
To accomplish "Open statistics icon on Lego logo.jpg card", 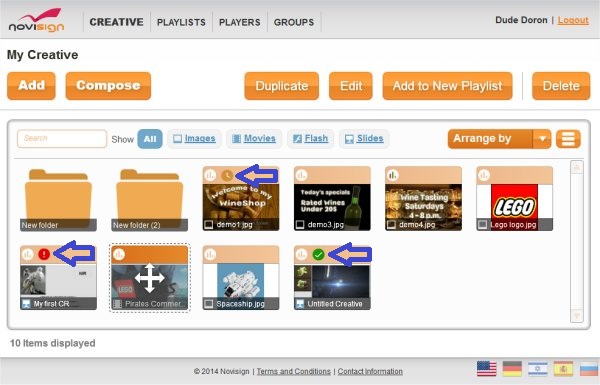I will point(484,175).
